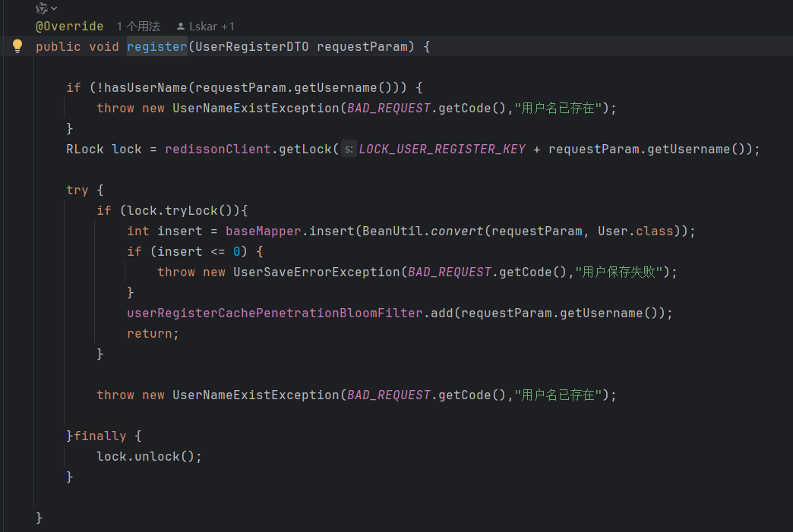
Task: Click the try keyword
Action: (x=77, y=190)
